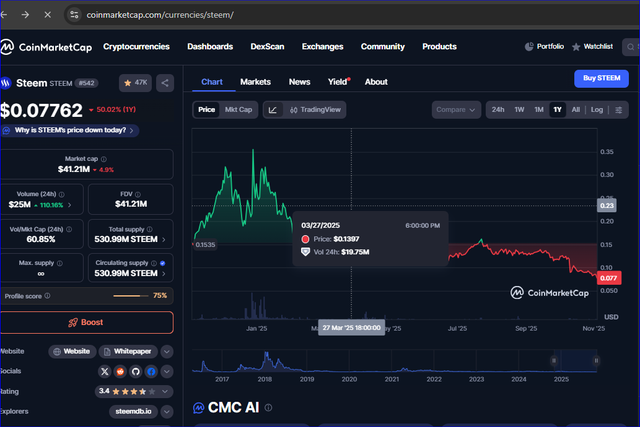Click the CoinMarketCap logo
Image resolution: width=640 pixels, height=427 pixels.
click(46, 47)
